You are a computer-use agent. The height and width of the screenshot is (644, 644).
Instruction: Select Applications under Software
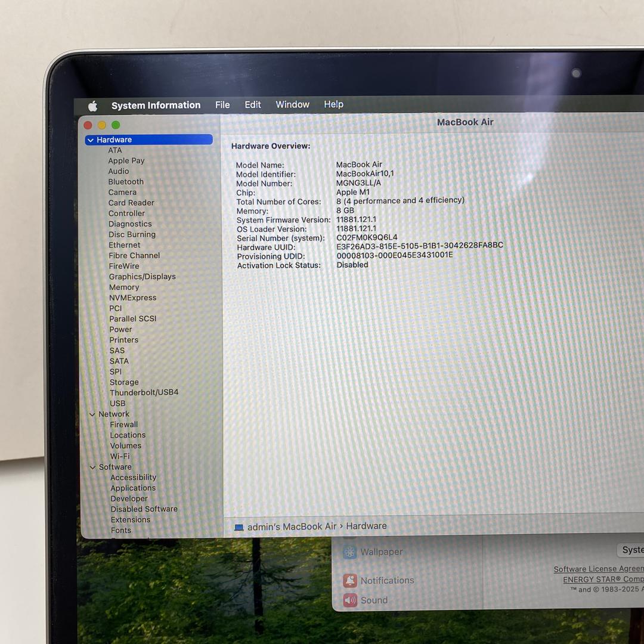(x=132, y=488)
